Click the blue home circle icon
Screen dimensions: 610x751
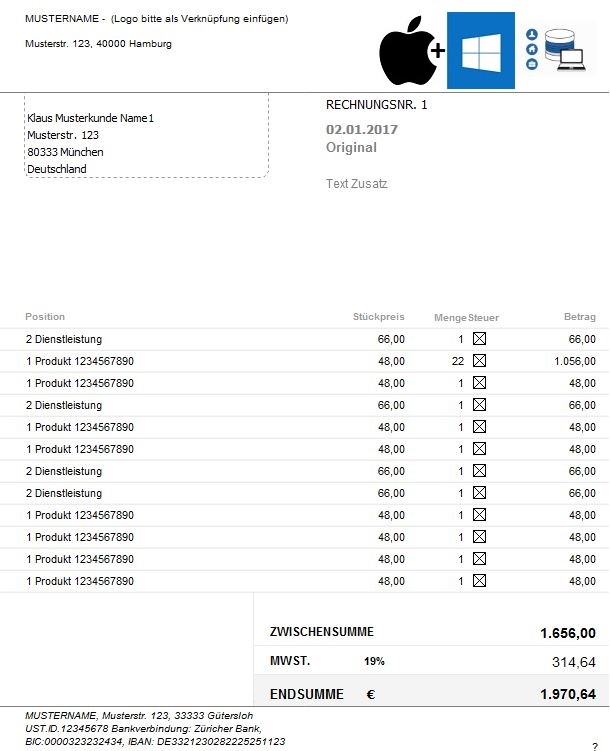coord(532,49)
